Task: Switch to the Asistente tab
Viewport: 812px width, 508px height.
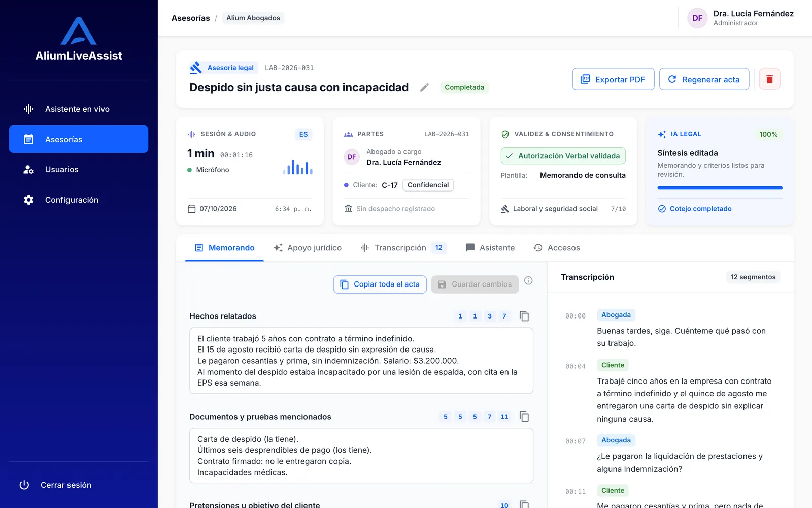Action: 490,248
